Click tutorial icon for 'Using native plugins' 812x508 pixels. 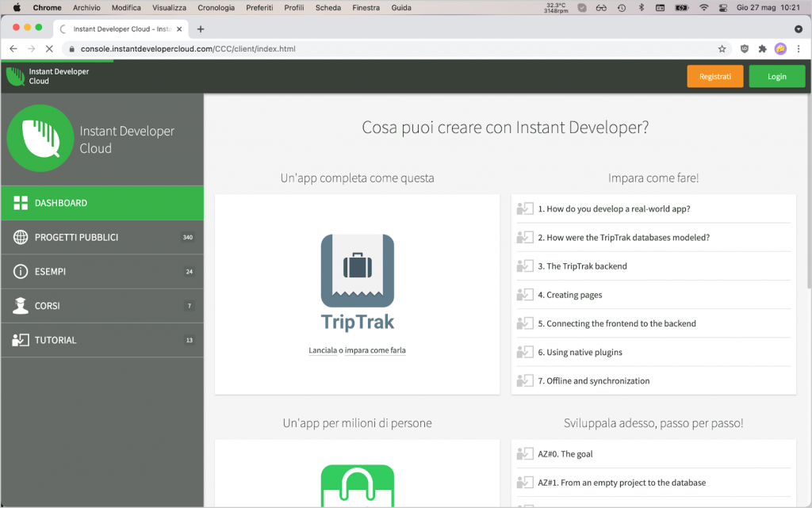tap(525, 352)
